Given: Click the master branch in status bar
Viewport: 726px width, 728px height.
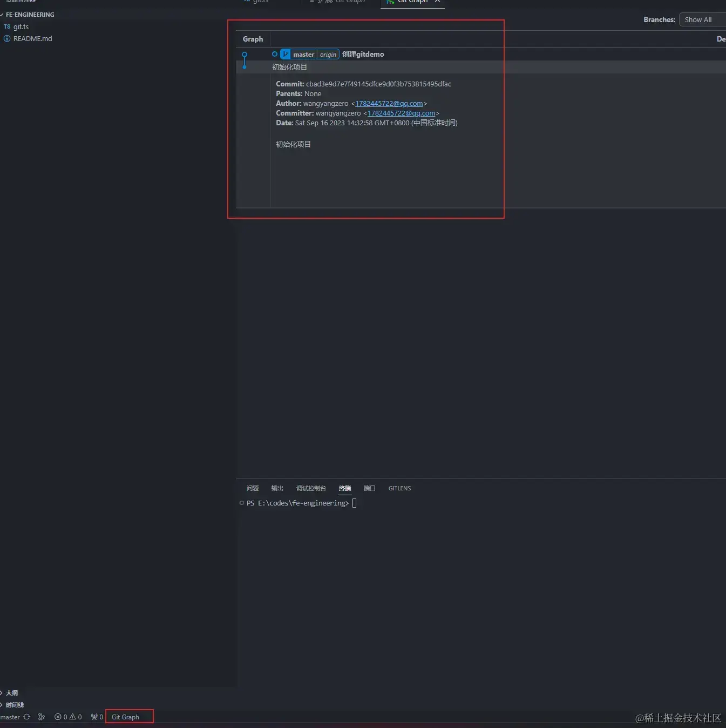Looking at the screenshot, I should click(x=10, y=717).
